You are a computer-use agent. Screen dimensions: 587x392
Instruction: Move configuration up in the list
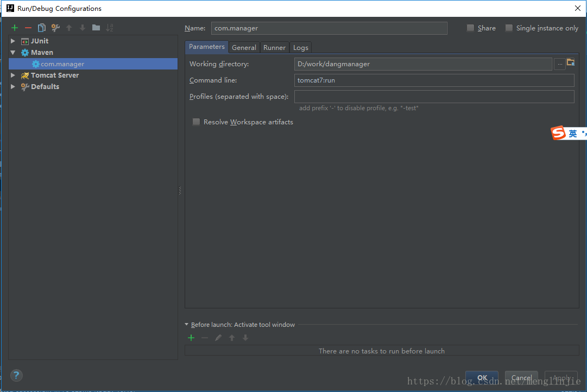(69, 28)
